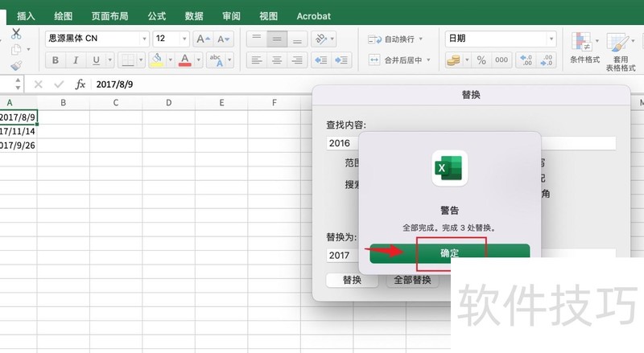Click the Bold formatting icon
Screen dimensions: 644x353
tap(56, 60)
